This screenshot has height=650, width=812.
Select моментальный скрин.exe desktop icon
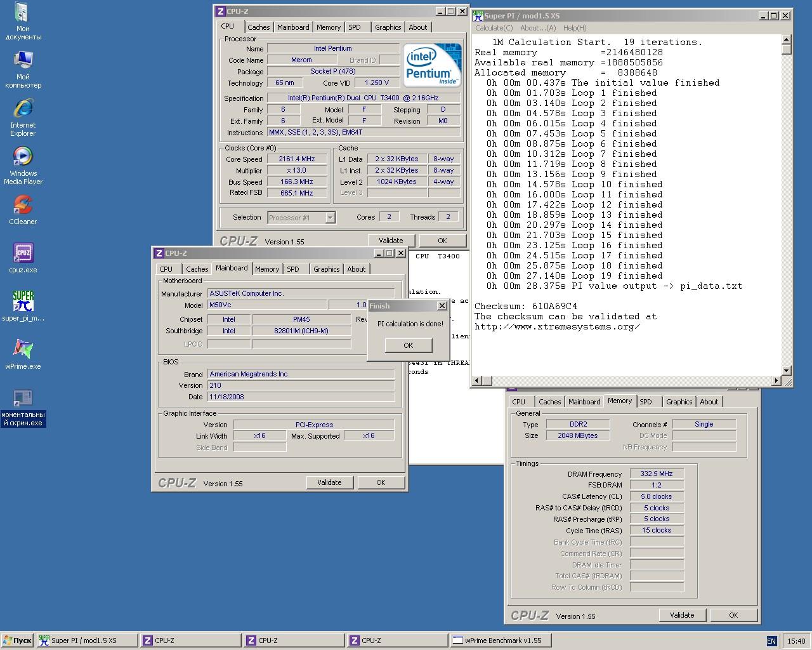coord(23,408)
